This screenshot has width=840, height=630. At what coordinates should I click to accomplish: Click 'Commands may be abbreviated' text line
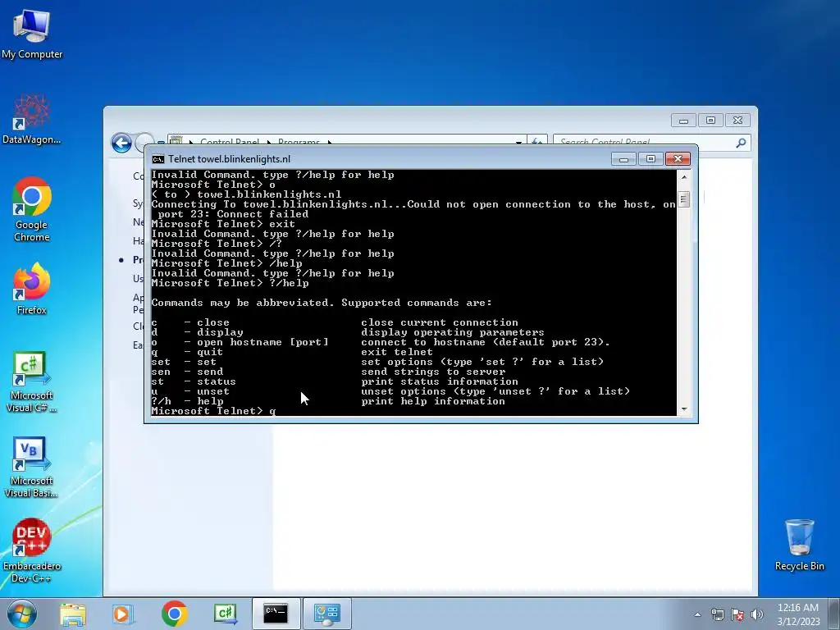(322, 303)
